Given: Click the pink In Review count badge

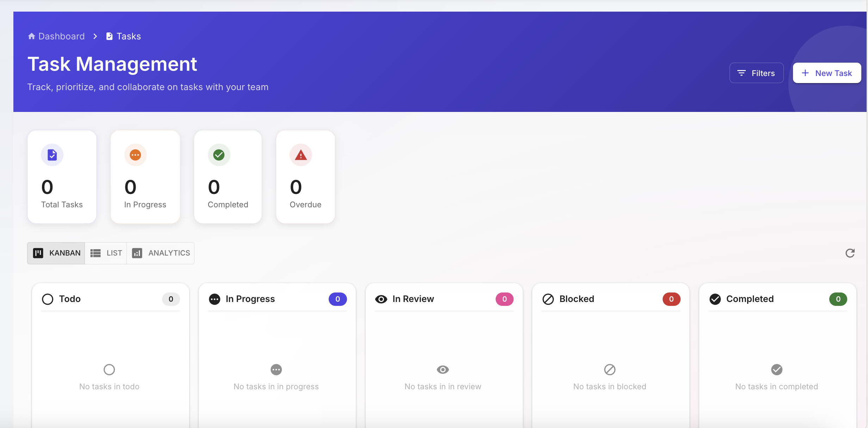Looking at the screenshot, I should click(x=504, y=299).
